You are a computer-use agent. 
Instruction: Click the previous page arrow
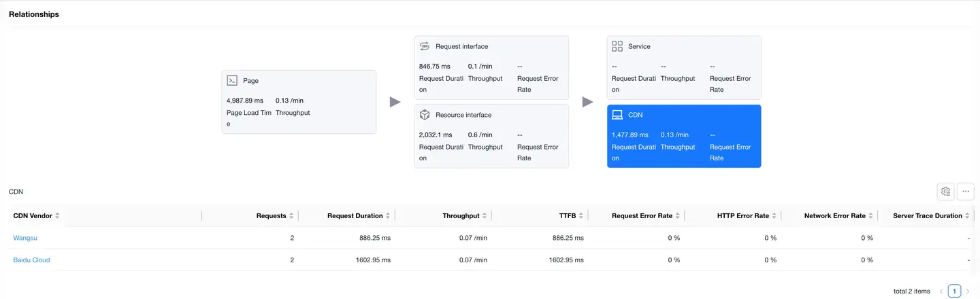(941, 291)
